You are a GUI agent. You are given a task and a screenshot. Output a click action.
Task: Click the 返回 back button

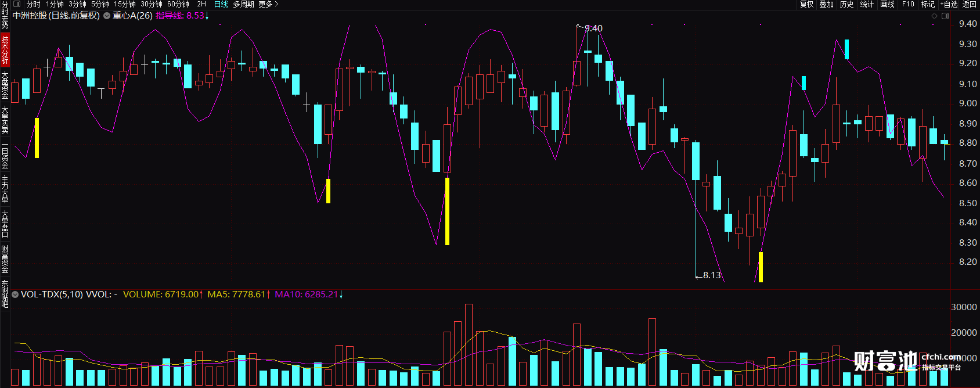(970, 4)
